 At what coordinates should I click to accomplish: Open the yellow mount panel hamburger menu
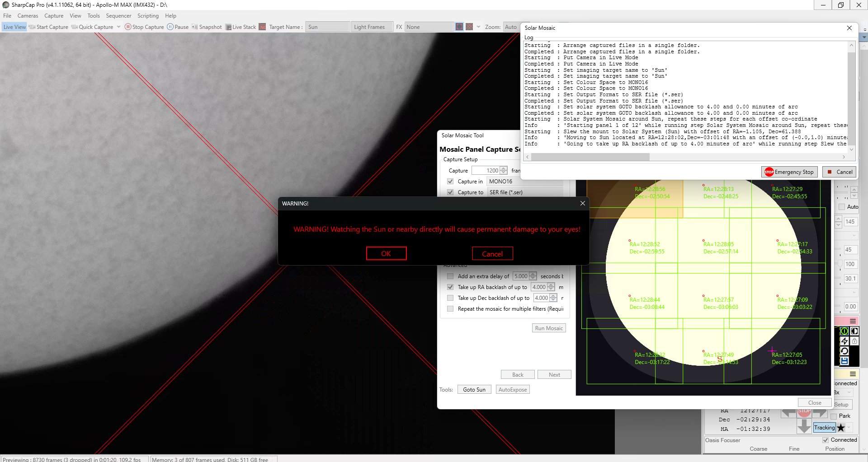click(x=853, y=374)
